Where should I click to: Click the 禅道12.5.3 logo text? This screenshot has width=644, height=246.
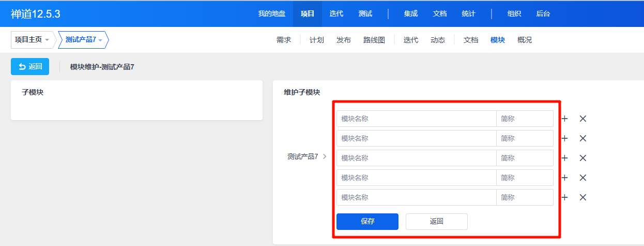(36, 14)
